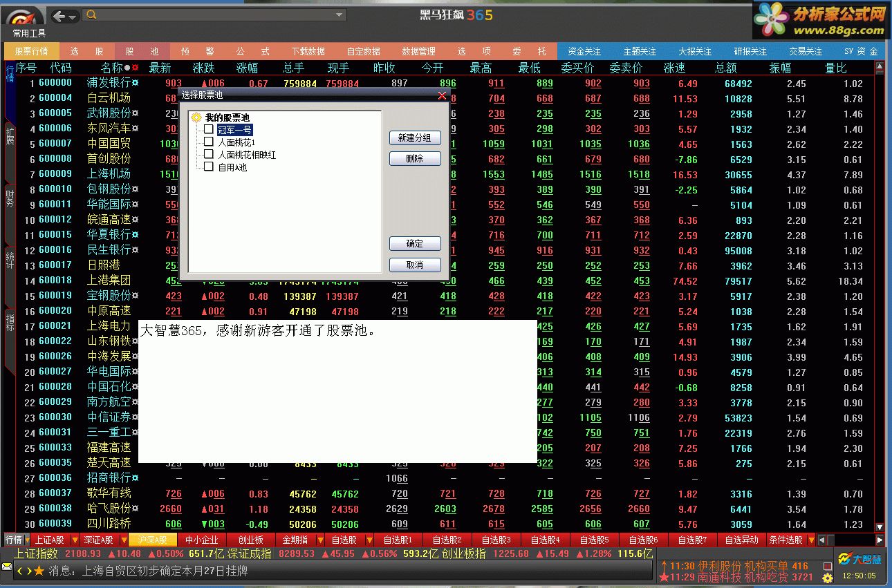Switch to the 预警 tab
The image size is (892, 588).
(x=198, y=51)
